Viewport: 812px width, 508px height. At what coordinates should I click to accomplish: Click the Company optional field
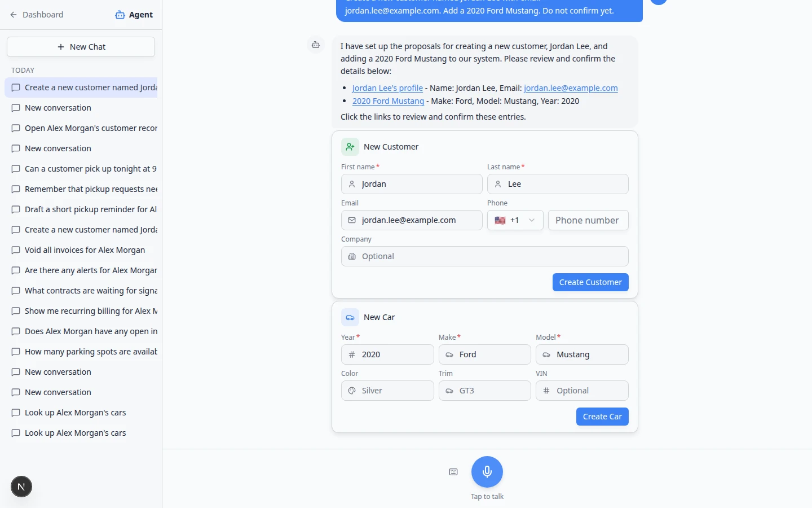pos(485,256)
